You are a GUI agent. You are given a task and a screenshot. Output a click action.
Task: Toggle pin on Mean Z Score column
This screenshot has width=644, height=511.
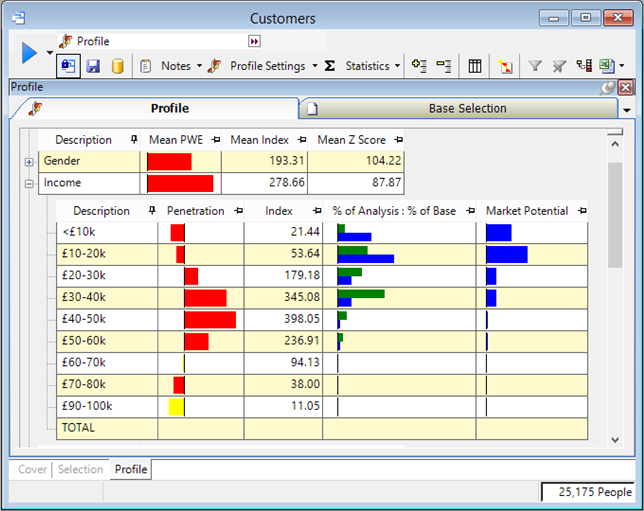pos(399,140)
